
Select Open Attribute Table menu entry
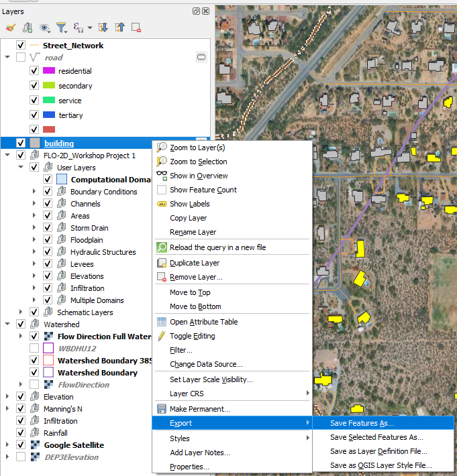(x=203, y=322)
